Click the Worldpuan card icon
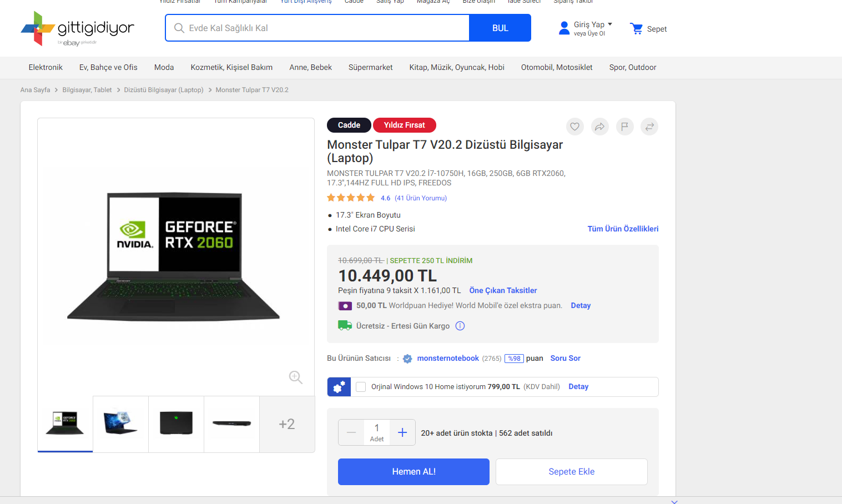Viewport: 842px width, 504px height. point(345,306)
